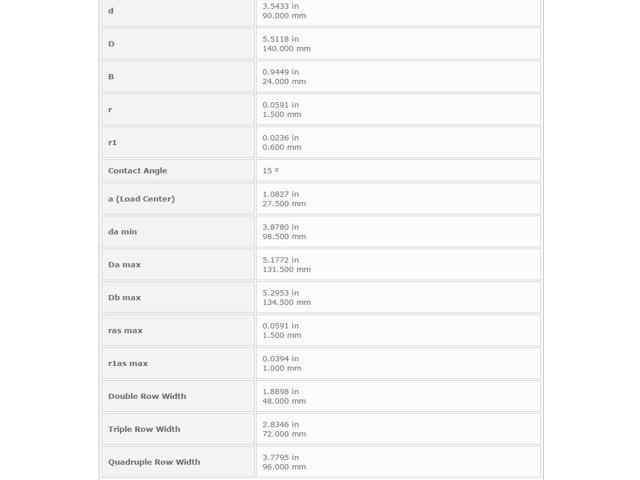Select the Contact Angle label

[138, 171]
